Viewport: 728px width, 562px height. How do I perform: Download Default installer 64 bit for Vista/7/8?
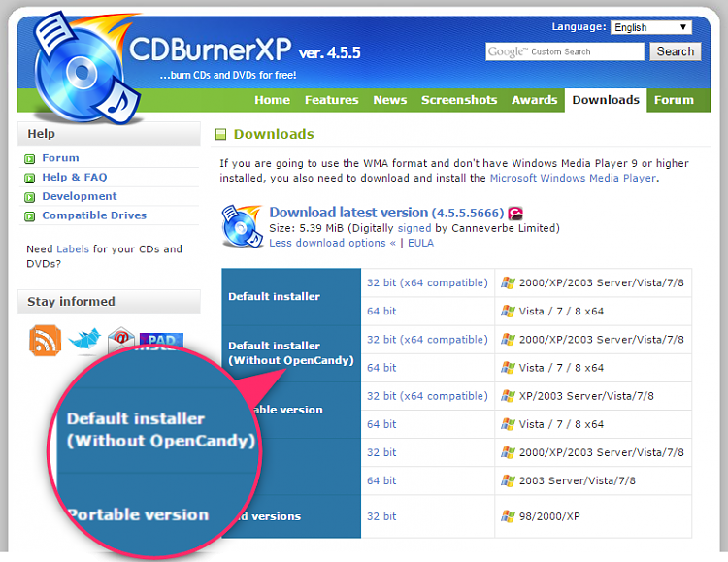pos(381,312)
